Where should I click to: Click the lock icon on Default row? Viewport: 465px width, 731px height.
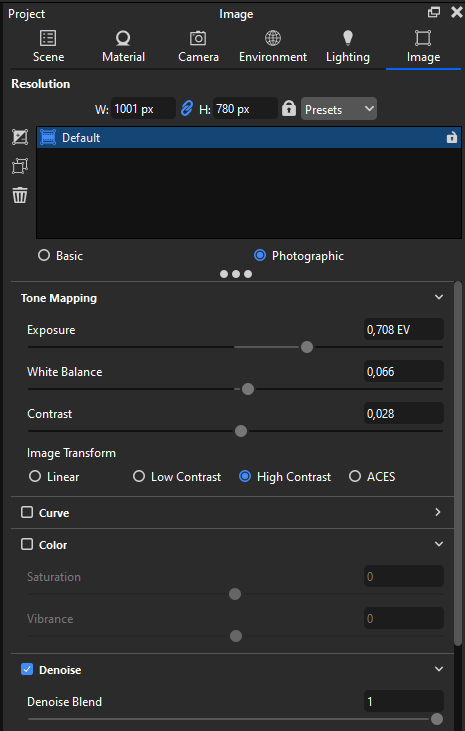click(x=451, y=138)
